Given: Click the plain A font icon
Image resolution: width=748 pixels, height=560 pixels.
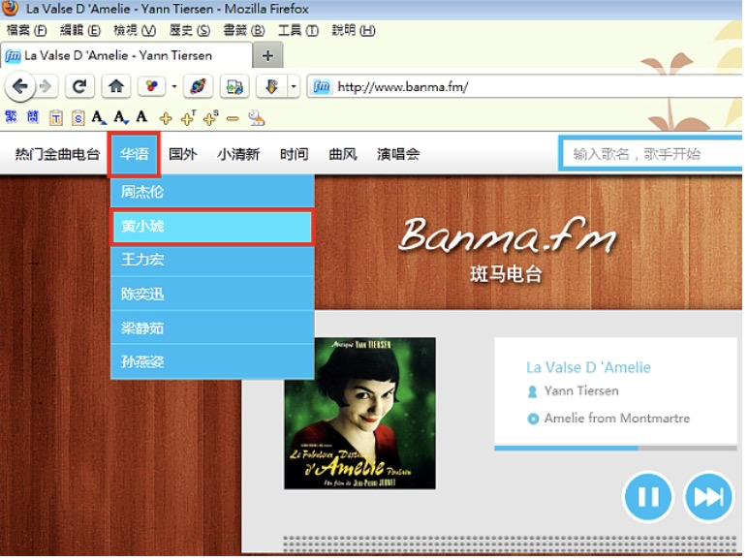Looking at the screenshot, I should 141,116.
